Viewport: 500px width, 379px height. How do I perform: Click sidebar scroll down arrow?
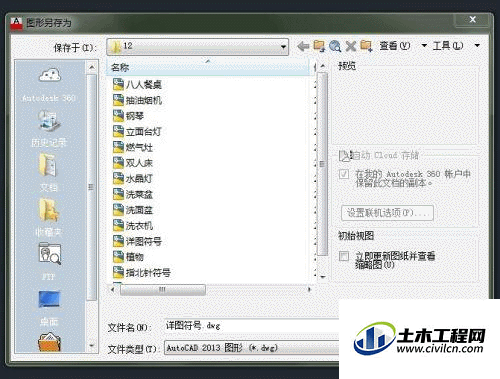click(x=92, y=346)
